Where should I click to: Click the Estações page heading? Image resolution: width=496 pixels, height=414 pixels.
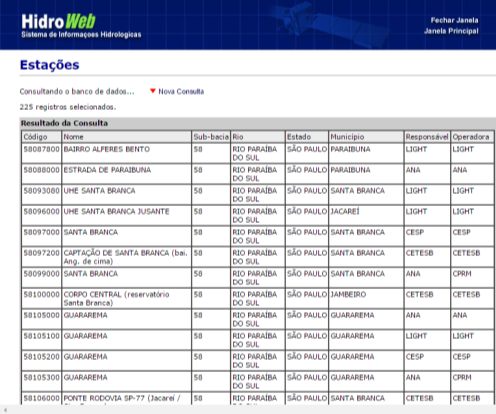pos(50,65)
